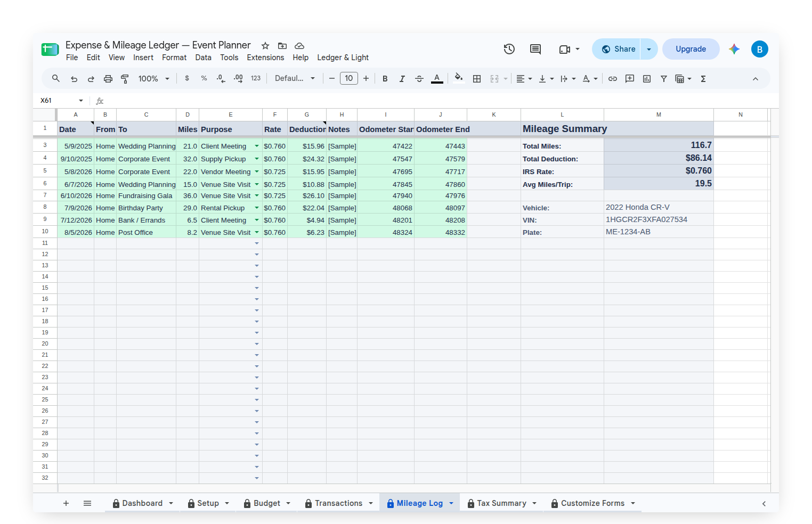Open Mileage Log tab menu arrow
The image size is (812, 524).
(451, 503)
